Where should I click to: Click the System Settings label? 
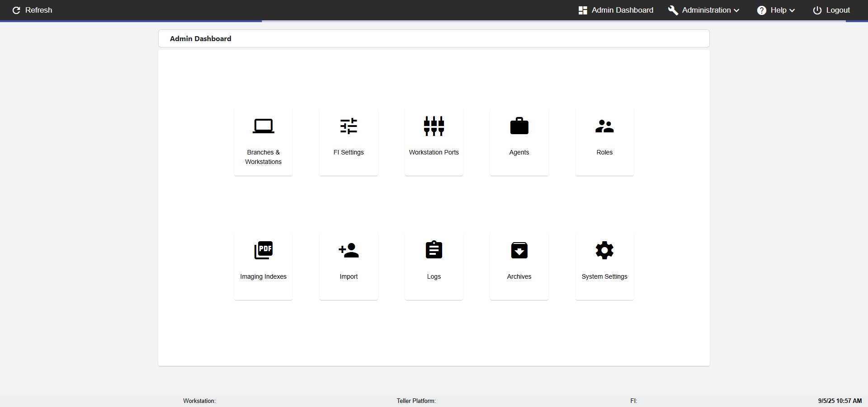click(x=604, y=276)
